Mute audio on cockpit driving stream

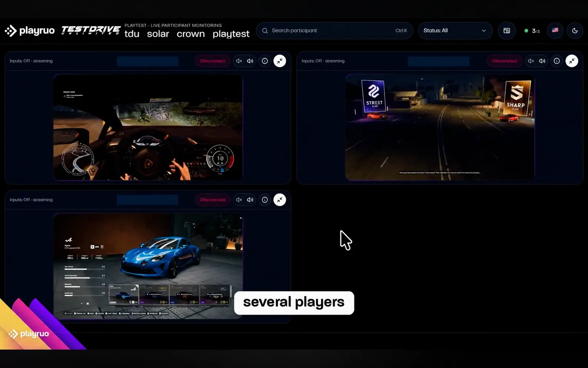[x=239, y=61]
